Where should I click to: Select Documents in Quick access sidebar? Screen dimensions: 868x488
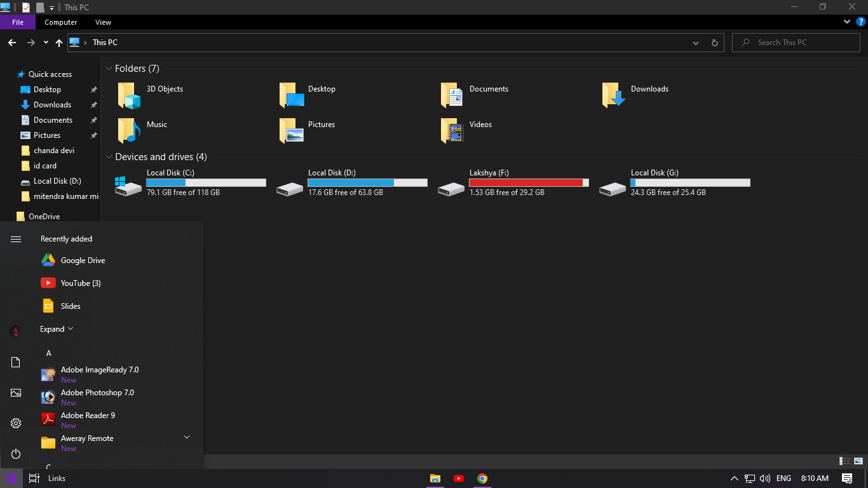click(53, 120)
